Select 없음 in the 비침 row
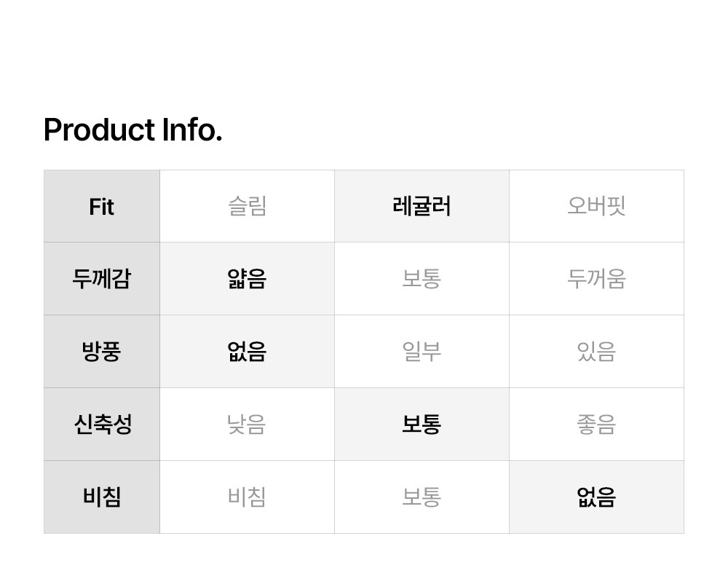Viewport: 728px width, 584px height. (x=596, y=497)
